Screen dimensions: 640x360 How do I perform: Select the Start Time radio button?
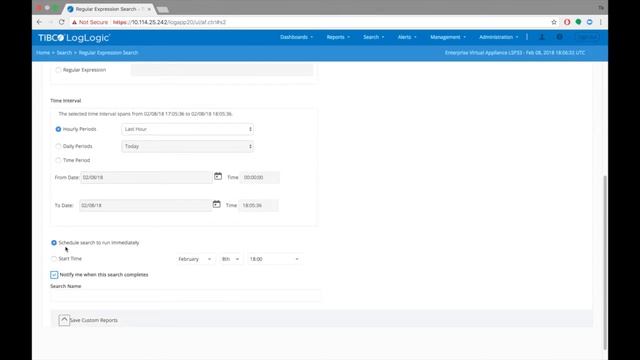54,259
